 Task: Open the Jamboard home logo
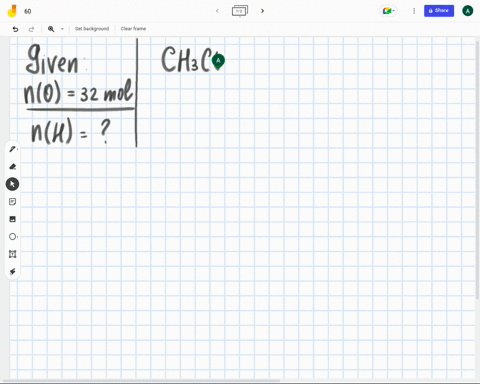point(12,11)
